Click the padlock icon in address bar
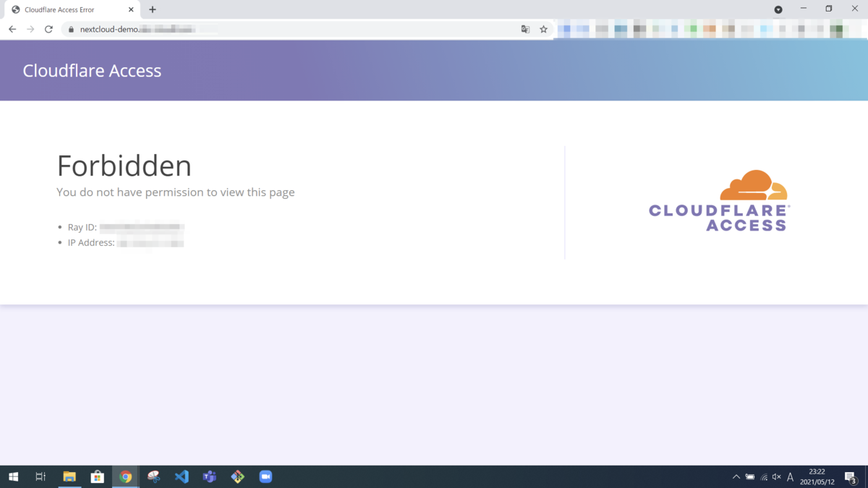Viewport: 868px width, 488px height. tap(71, 30)
